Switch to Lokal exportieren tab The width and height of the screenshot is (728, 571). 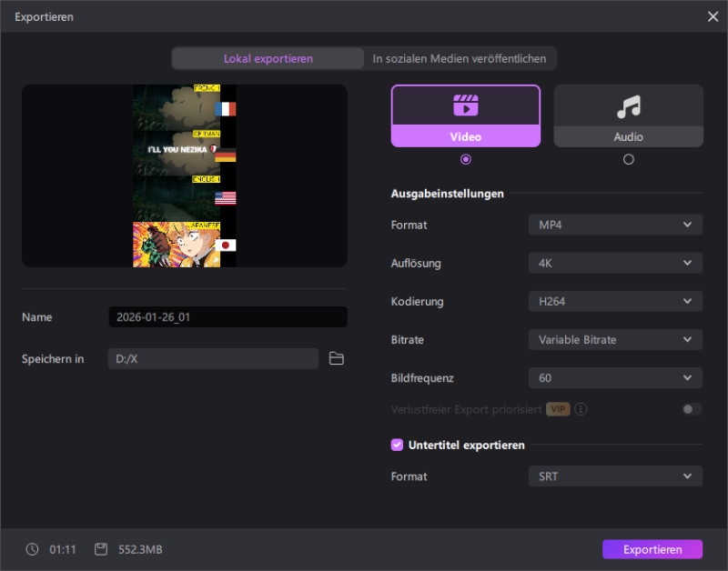tap(268, 58)
